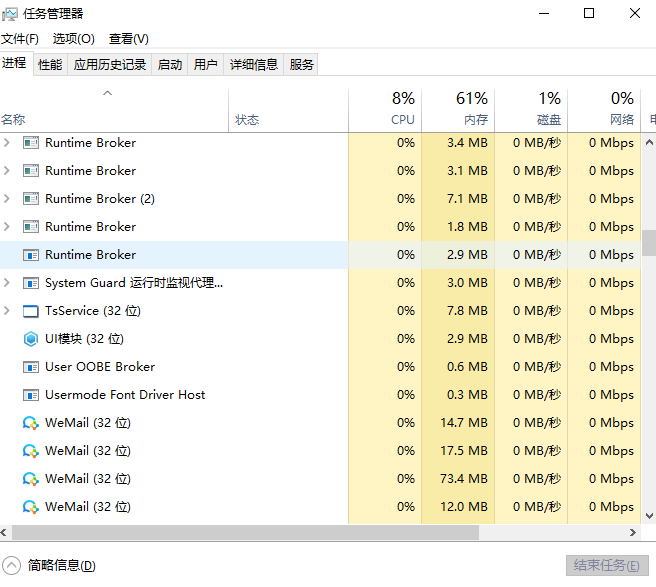Select the Usermode Font Driver Host name
The height and width of the screenshot is (587, 656).
(125, 395)
